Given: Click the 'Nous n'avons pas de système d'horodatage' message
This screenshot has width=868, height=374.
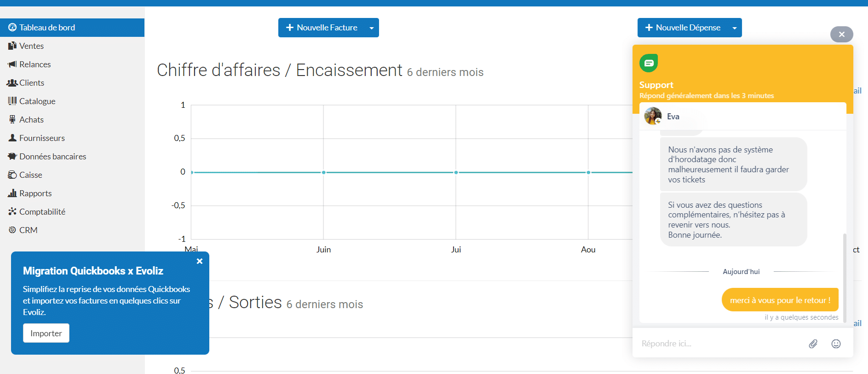Looking at the screenshot, I should tap(734, 164).
